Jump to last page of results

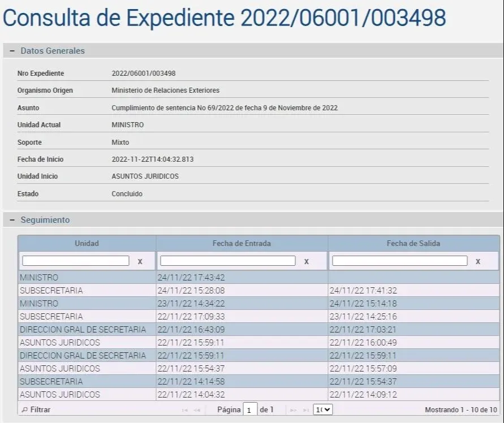pos(305,409)
